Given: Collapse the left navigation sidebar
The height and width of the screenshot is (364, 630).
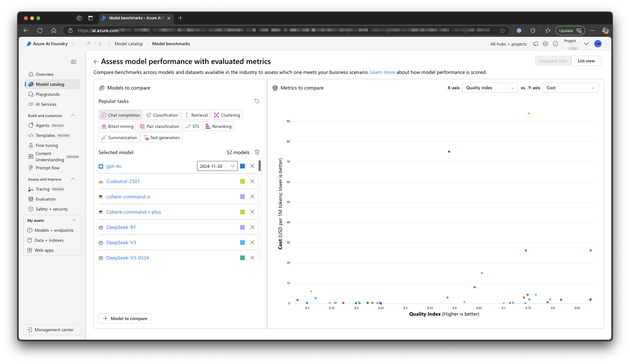Looking at the screenshot, I should [74, 62].
